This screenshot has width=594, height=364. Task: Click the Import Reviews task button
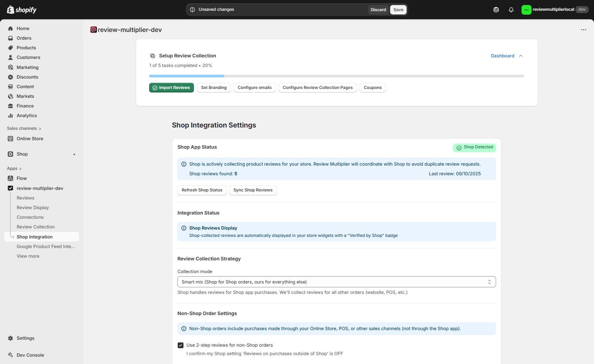click(172, 88)
